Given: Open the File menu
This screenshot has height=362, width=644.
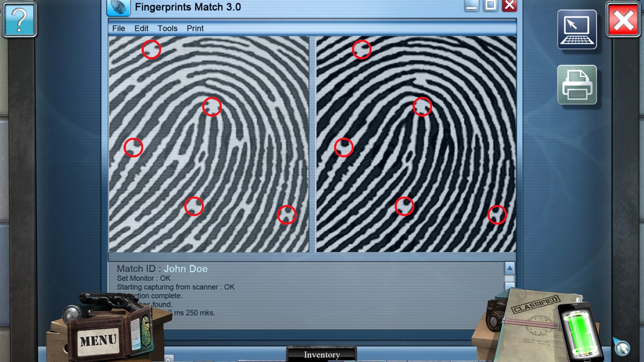Looking at the screenshot, I should click(118, 28).
